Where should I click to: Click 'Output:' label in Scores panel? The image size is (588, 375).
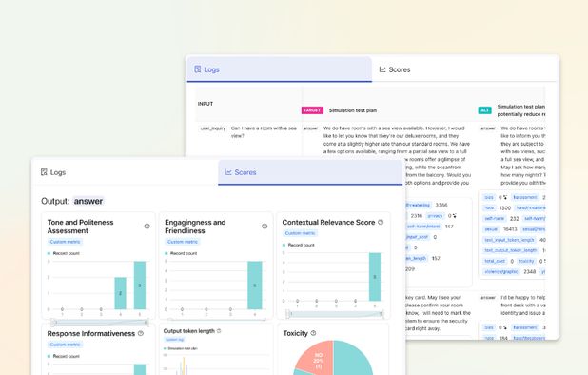coord(55,201)
